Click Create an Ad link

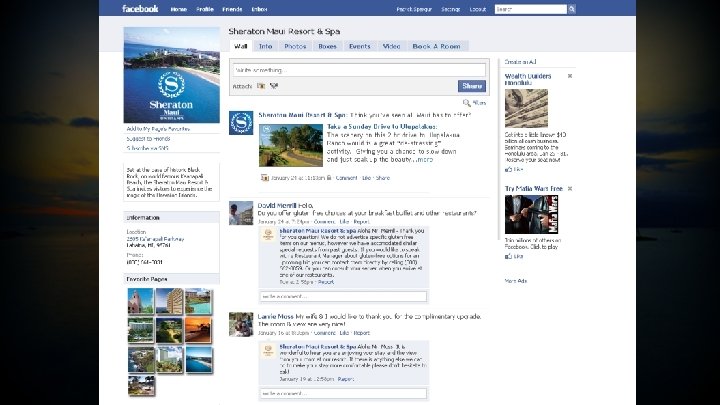[520, 62]
